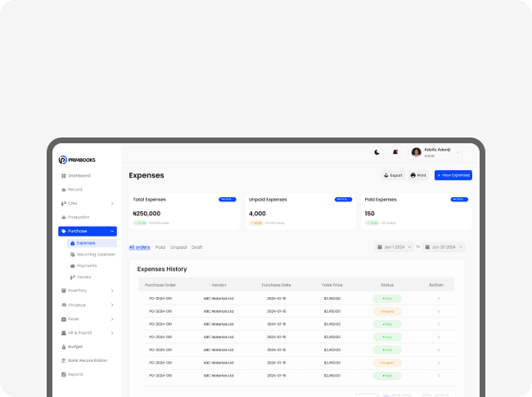
Task: Click the Export button
Action: (x=393, y=175)
